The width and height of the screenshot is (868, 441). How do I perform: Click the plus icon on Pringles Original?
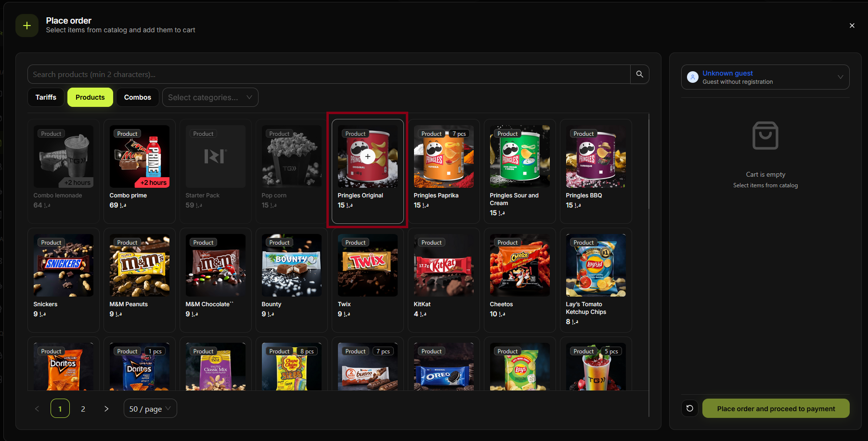point(368,156)
